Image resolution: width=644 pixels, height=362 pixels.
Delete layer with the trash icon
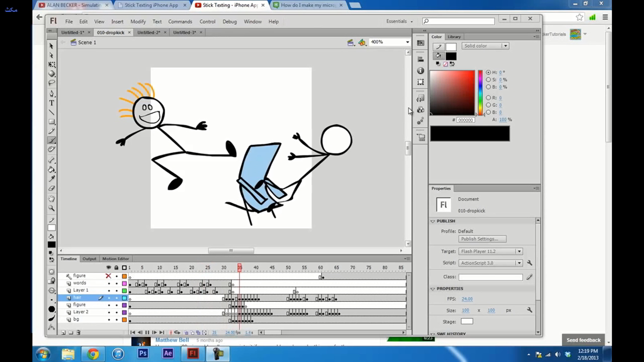[78, 332]
